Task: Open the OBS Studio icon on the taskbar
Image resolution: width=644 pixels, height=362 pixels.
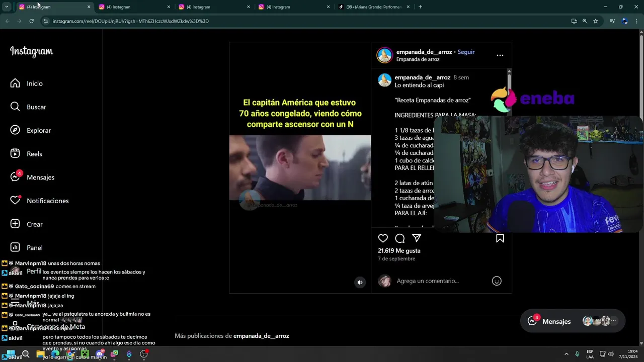Action: click(144, 354)
